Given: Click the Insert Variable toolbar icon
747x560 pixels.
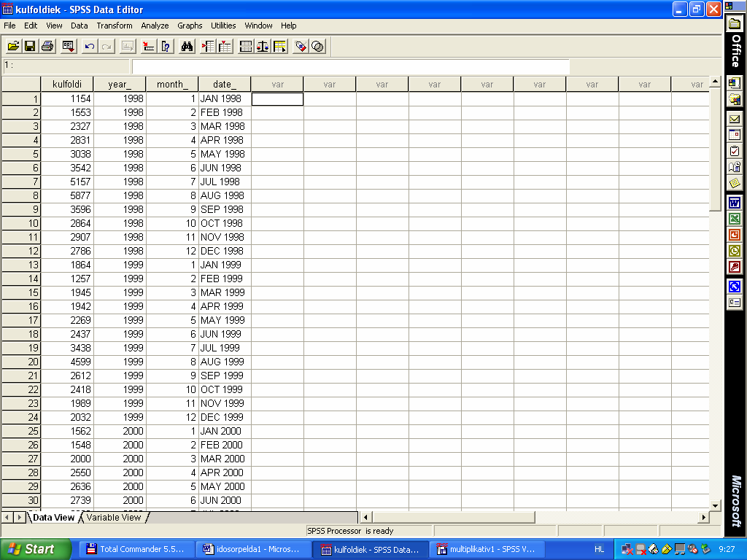Looking at the screenshot, I should pos(225,46).
